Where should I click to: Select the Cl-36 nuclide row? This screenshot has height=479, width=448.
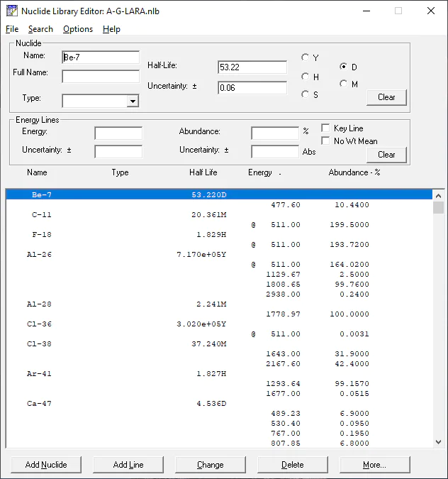click(219, 324)
